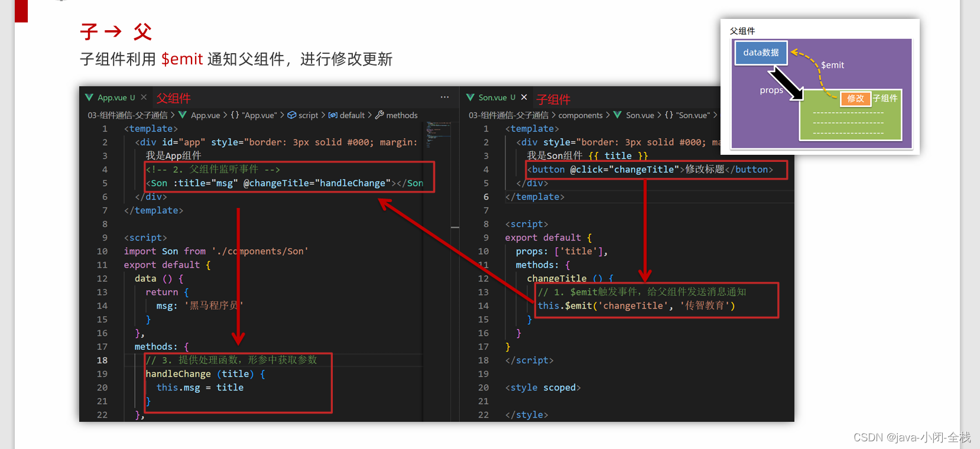980x449 pixels.
Task: Click the data数据 box in the diagram
Action: (x=761, y=53)
